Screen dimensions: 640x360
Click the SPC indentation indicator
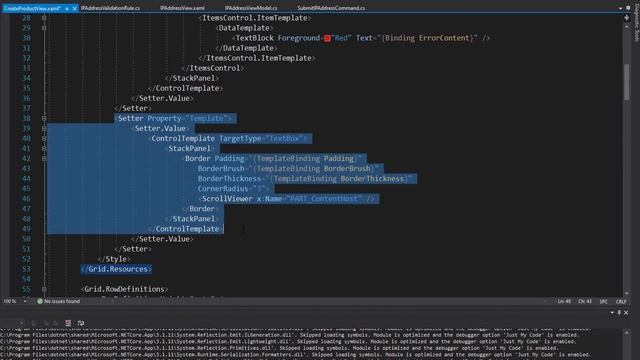pyautogui.click(x=603, y=301)
